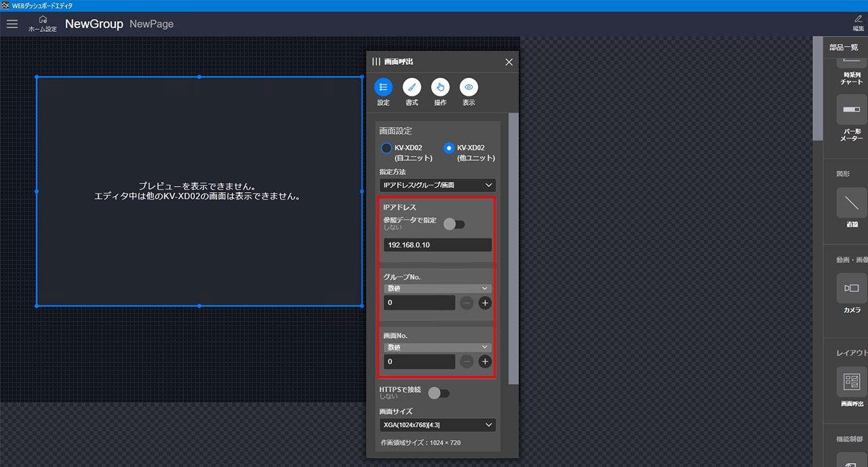The image size is (868, 467).
Task: Click the Edit (編集) pencil icon
Action: pyautogui.click(x=859, y=24)
